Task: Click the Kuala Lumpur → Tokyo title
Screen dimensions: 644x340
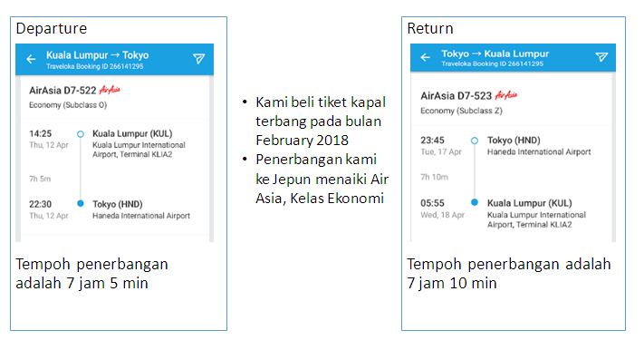Action: tap(97, 55)
